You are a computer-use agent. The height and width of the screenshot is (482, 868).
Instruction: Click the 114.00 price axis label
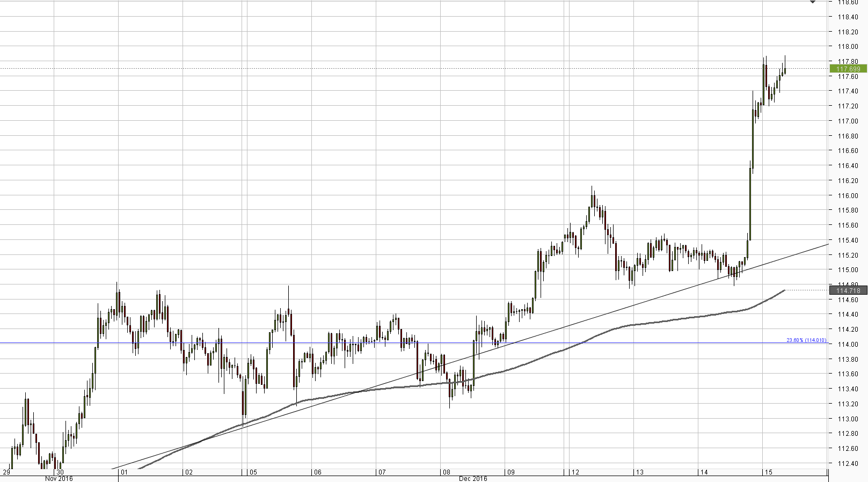(x=848, y=345)
